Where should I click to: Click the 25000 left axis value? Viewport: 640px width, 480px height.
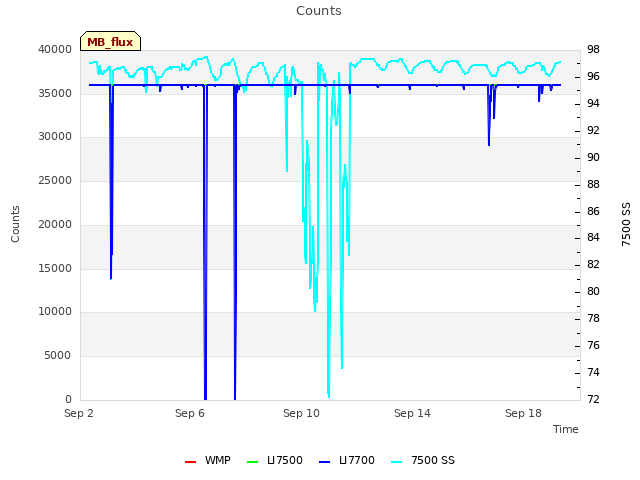pyautogui.click(x=55, y=180)
